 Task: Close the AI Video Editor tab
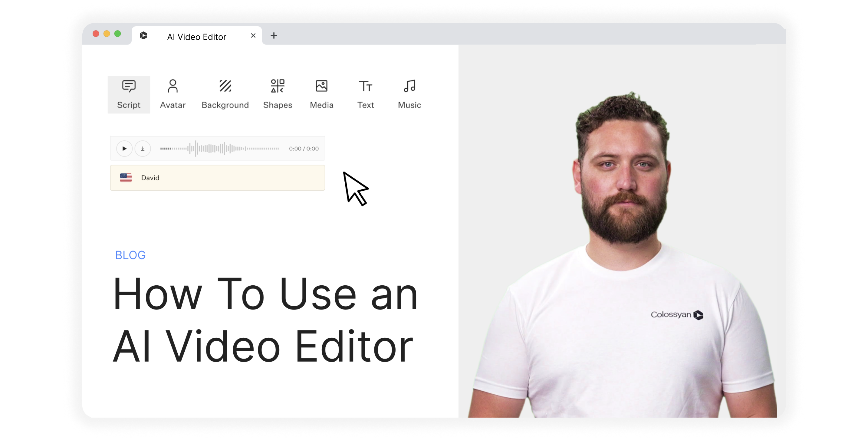point(253,35)
